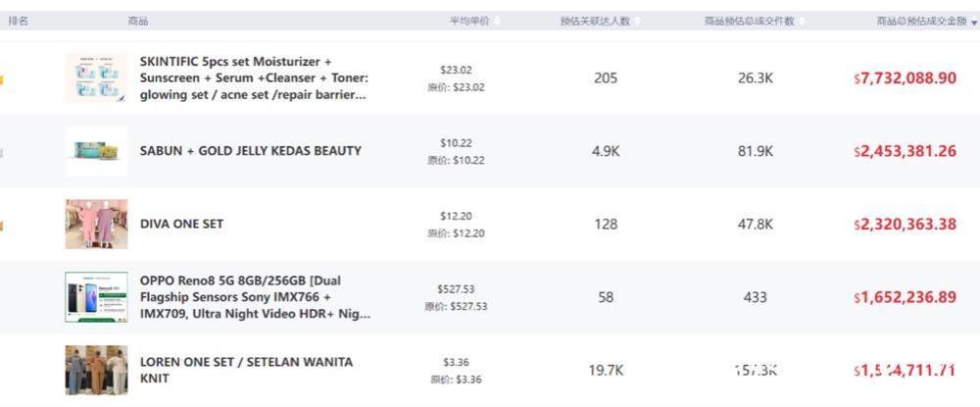This screenshot has height=407, width=980.
Task: Click SKINTIFIC sales amount $7,732,088.90
Action: [906, 78]
